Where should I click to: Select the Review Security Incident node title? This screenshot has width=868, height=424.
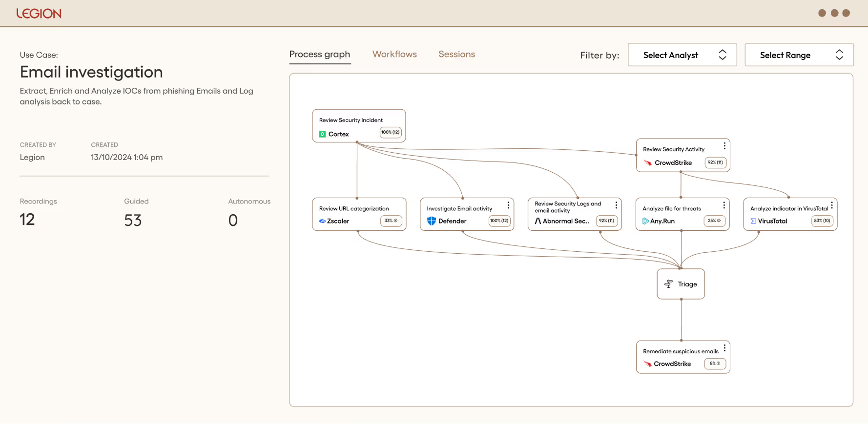351,120
